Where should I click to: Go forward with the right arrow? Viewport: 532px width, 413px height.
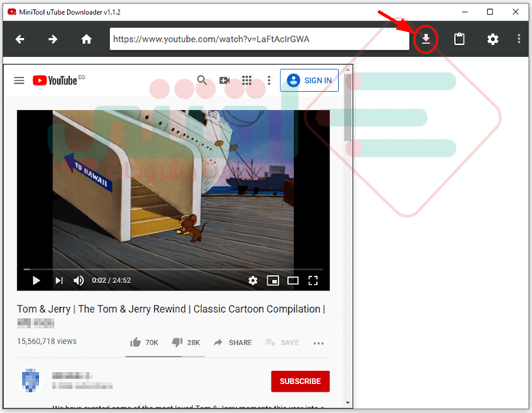point(52,40)
